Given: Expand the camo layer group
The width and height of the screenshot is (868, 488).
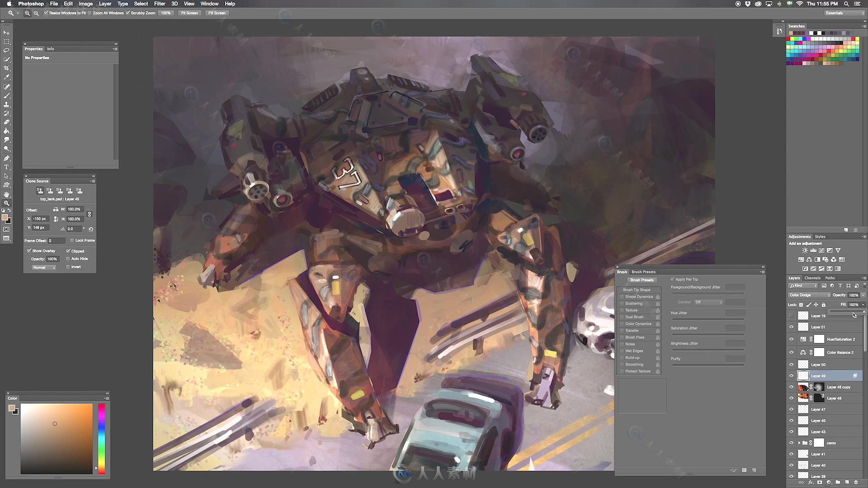Looking at the screenshot, I should pos(799,443).
